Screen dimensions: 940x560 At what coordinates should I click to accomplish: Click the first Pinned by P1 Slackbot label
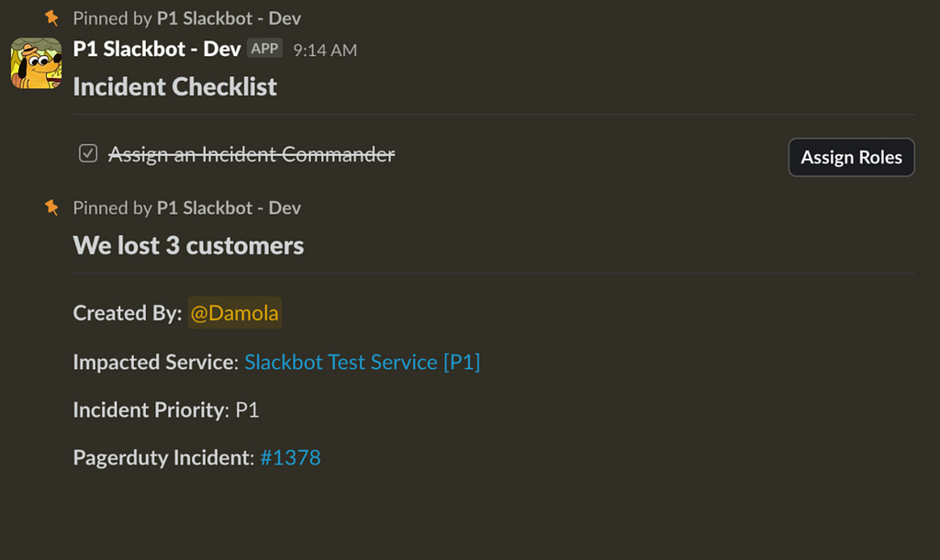tap(186, 18)
